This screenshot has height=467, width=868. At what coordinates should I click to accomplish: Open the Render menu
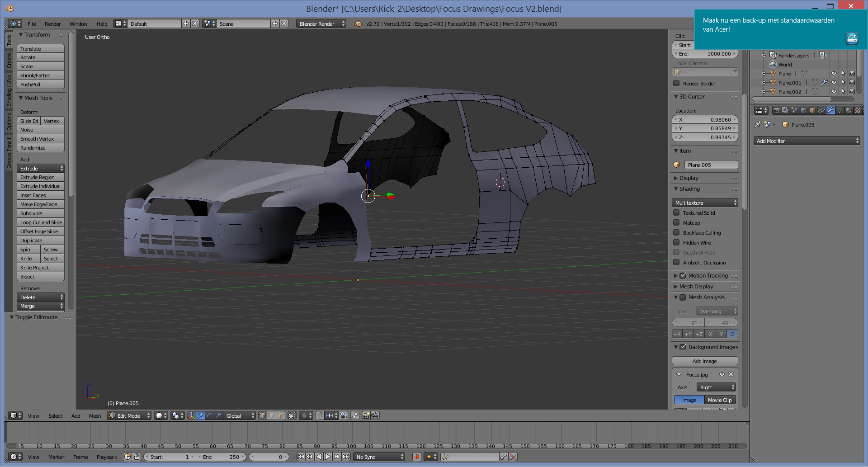tap(52, 24)
